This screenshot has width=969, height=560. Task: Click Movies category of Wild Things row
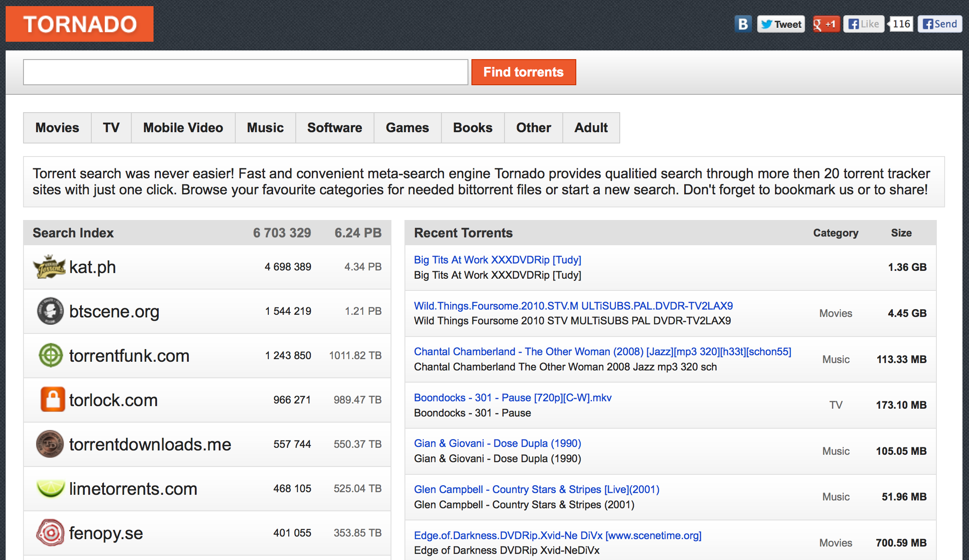tap(836, 313)
